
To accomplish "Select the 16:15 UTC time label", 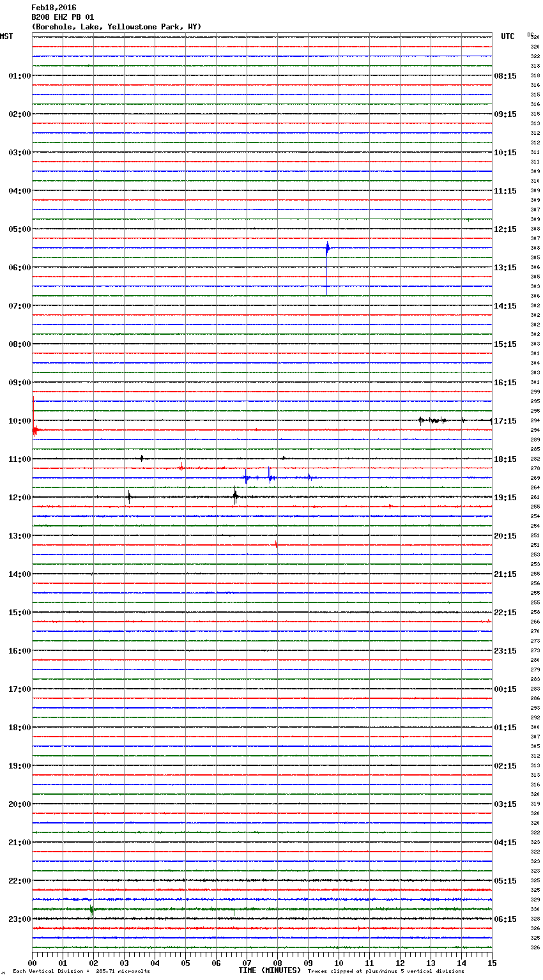I will 505,383.
